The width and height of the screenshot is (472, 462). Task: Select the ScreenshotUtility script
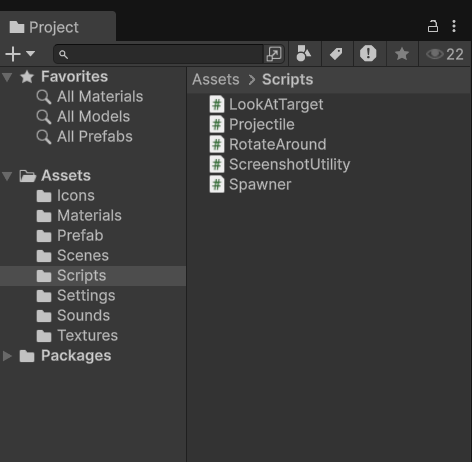(280, 164)
